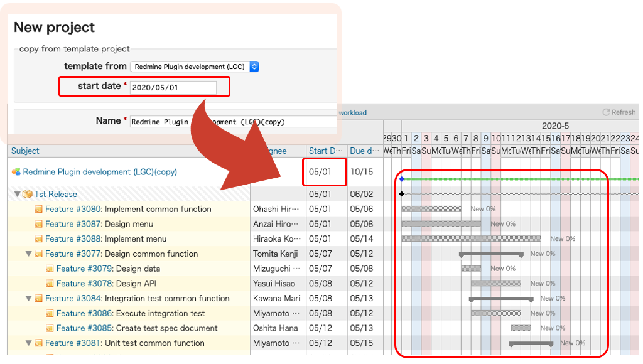Screen dimensions: 643x364
Task: Click the 1st Release due date 06/02
Action: click(361, 194)
